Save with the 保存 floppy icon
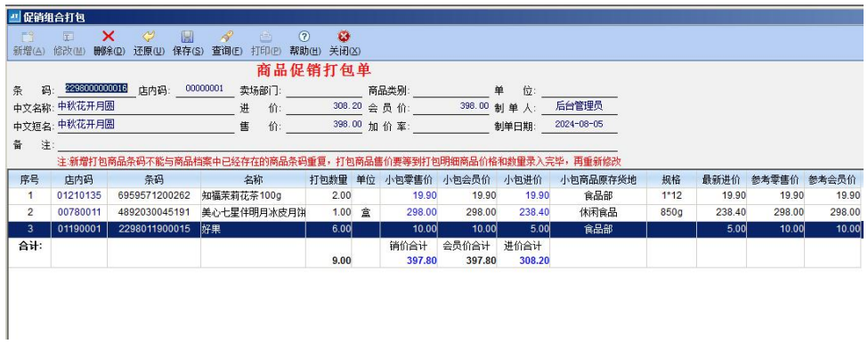 click(188, 37)
